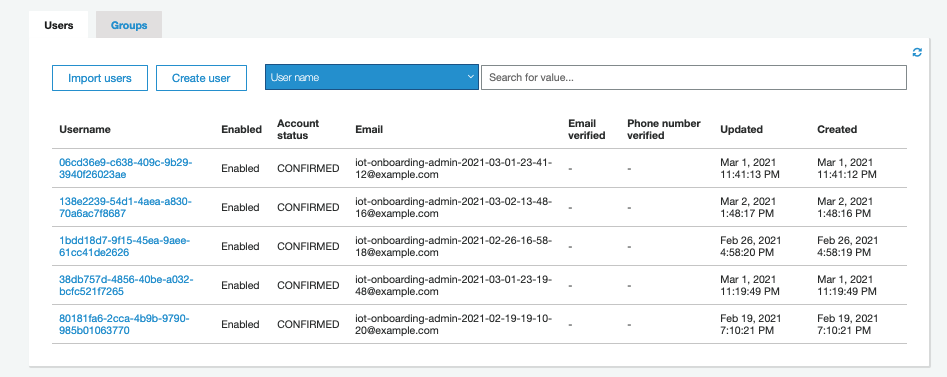The width and height of the screenshot is (947, 377).
Task: Click Updated value Feb 26, 2021 4:58:20 PM
Action: point(751,246)
